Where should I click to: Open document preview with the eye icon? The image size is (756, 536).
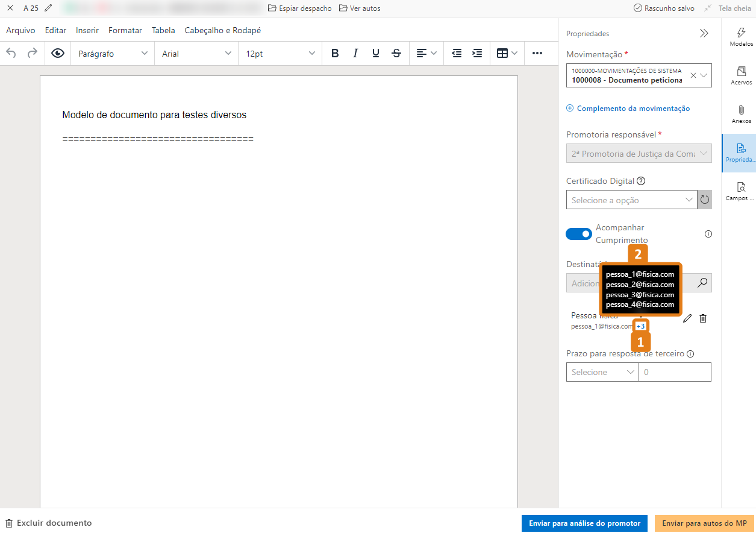(x=57, y=53)
